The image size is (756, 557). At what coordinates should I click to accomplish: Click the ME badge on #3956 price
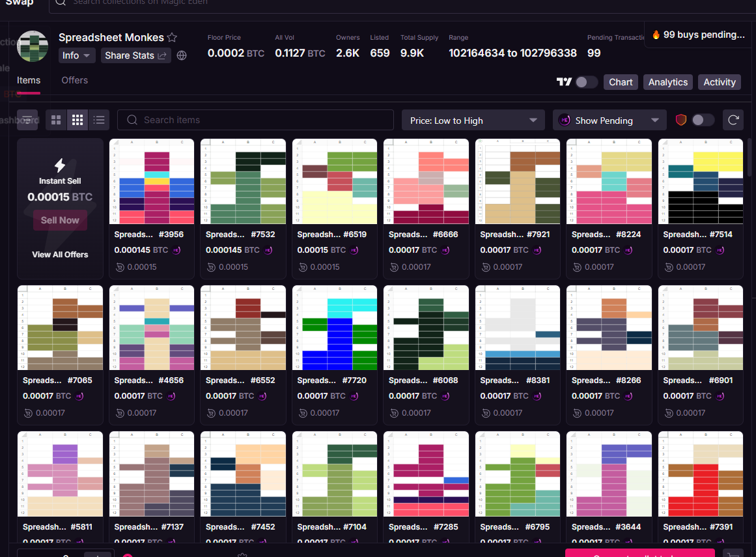(176, 250)
